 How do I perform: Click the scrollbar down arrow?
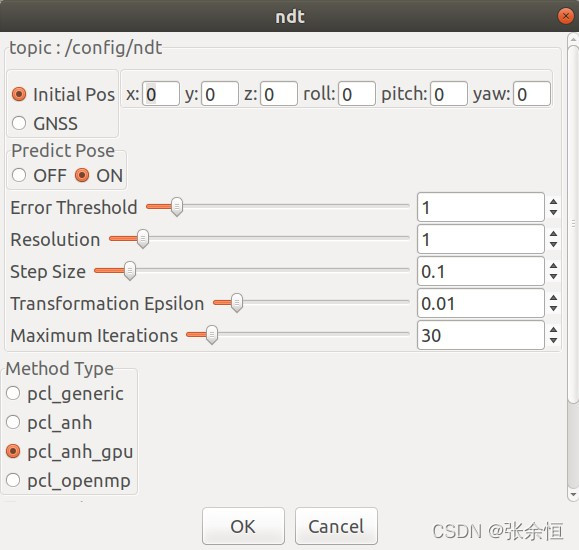point(573,494)
